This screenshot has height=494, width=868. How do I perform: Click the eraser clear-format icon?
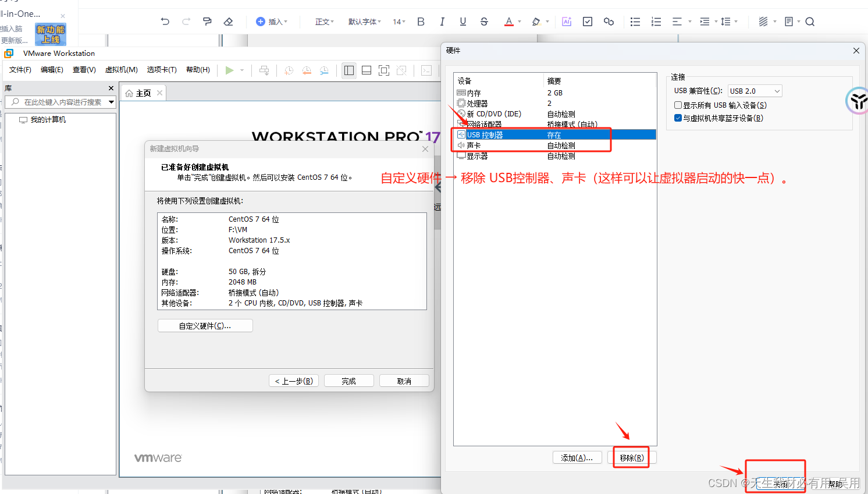228,22
